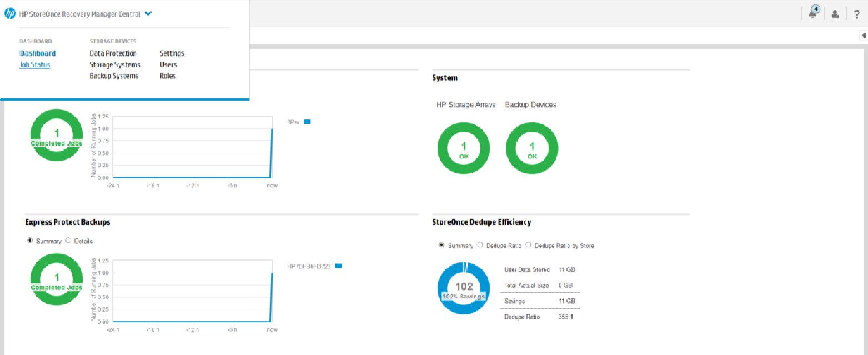Image resolution: width=868 pixels, height=355 pixels.
Task: Open Users menu entry
Action: 168,64
